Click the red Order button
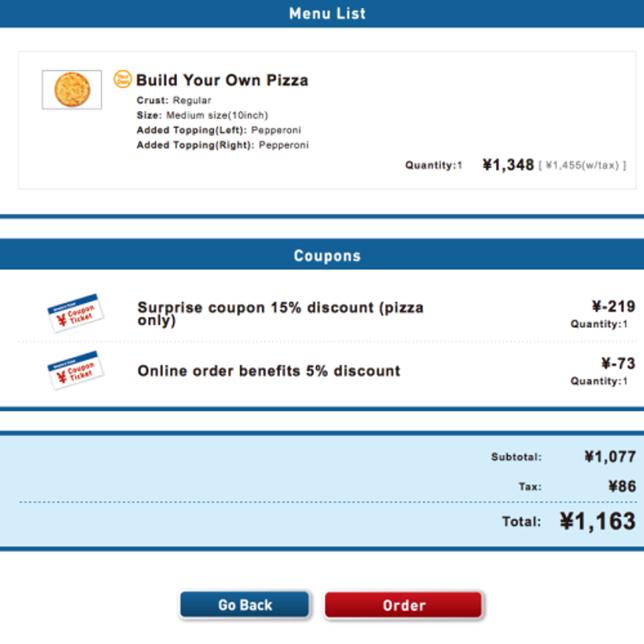 click(403, 605)
